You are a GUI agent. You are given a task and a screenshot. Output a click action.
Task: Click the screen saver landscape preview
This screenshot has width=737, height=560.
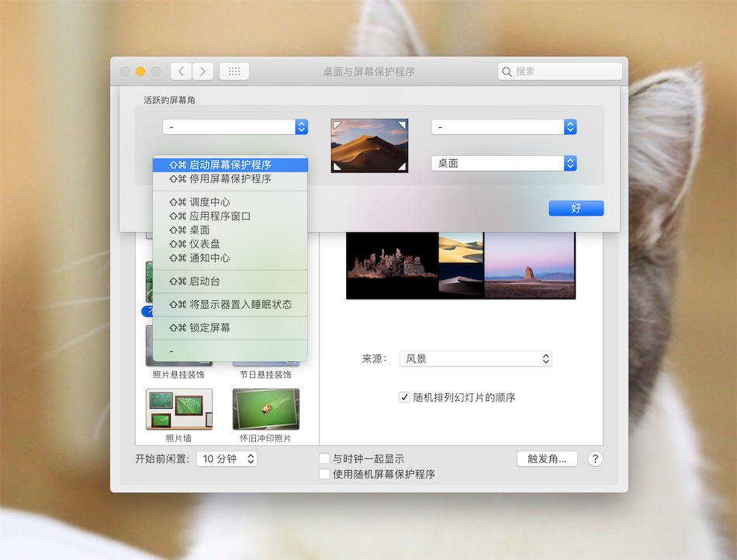pyautogui.click(x=461, y=265)
